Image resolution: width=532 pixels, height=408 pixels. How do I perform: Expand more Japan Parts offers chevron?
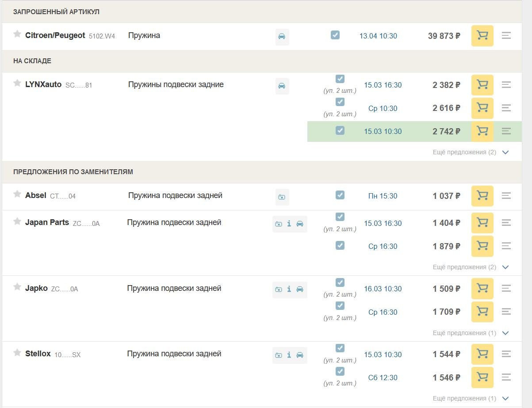click(506, 267)
